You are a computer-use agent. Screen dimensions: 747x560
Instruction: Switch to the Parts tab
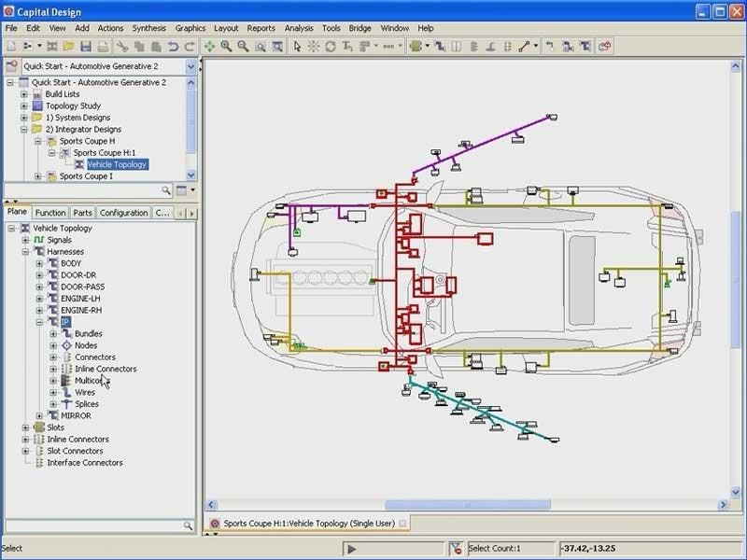[x=82, y=213]
